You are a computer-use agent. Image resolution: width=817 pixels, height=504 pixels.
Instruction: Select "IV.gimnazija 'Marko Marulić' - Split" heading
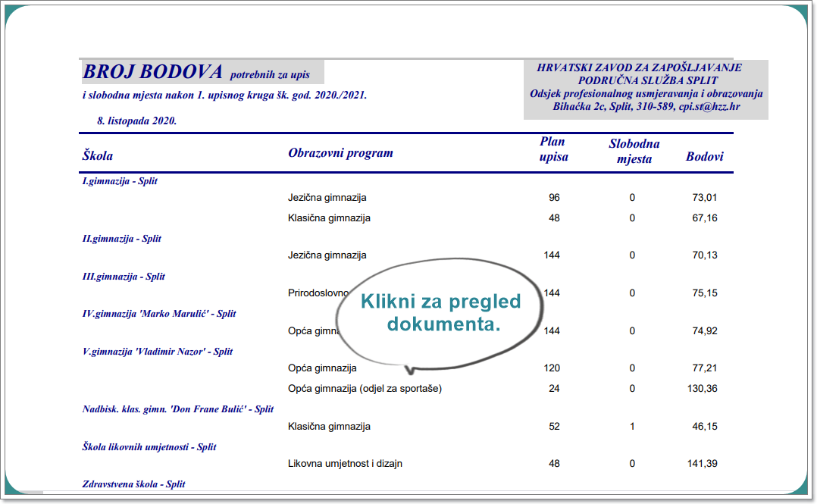(159, 313)
